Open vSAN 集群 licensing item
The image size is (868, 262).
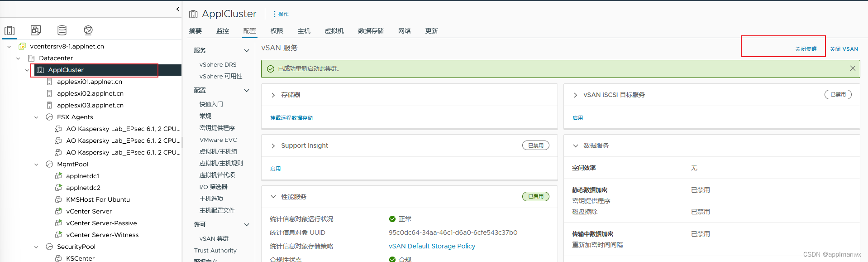point(214,239)
